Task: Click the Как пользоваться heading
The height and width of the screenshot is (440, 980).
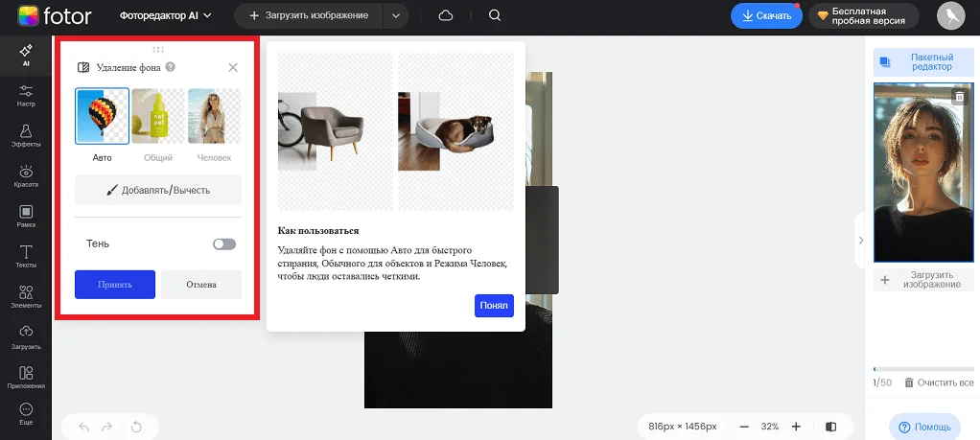Action: point(318,231)
